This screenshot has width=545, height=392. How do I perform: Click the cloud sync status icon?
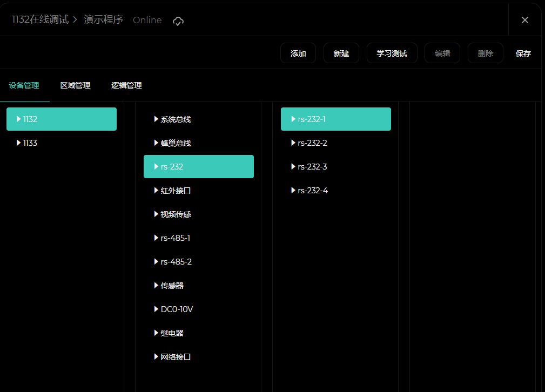pos(178,21)
